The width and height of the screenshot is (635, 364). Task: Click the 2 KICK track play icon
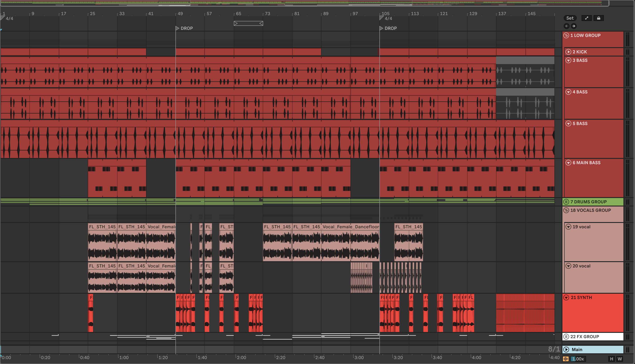[568, 52]
